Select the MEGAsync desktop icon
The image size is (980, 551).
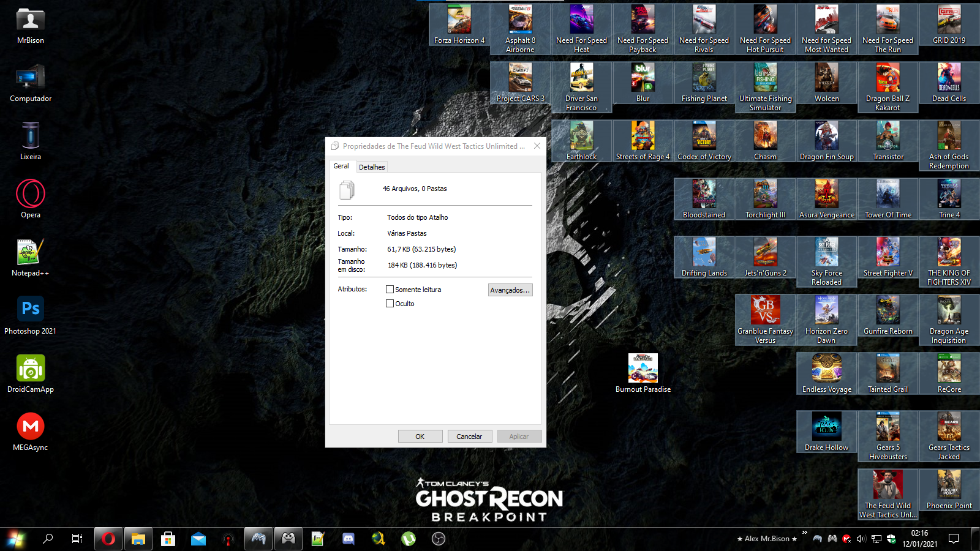point(31,432)
